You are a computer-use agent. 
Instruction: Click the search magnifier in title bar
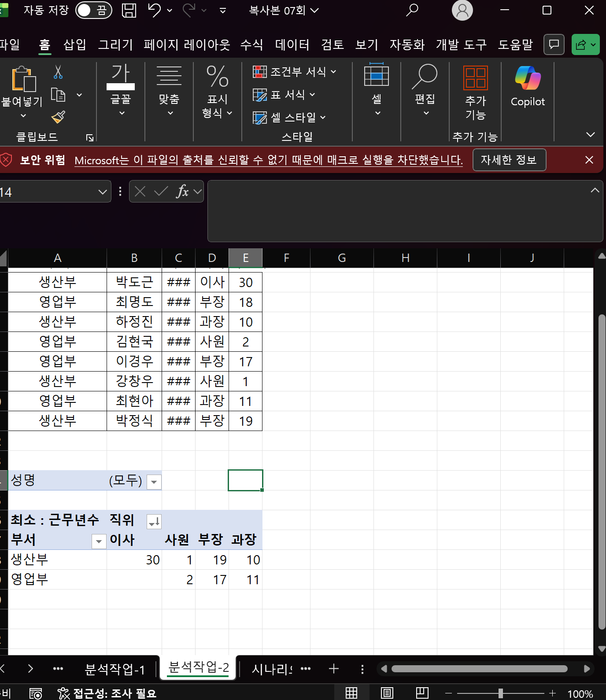click(412, 10)
